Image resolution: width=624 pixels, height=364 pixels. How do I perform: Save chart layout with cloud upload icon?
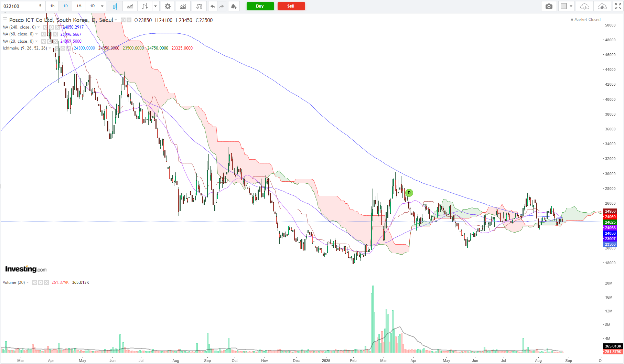[x=602, y=6]
